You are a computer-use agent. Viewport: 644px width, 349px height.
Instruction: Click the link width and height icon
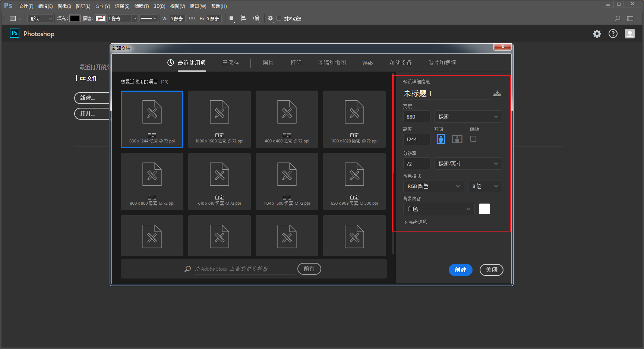192,18
